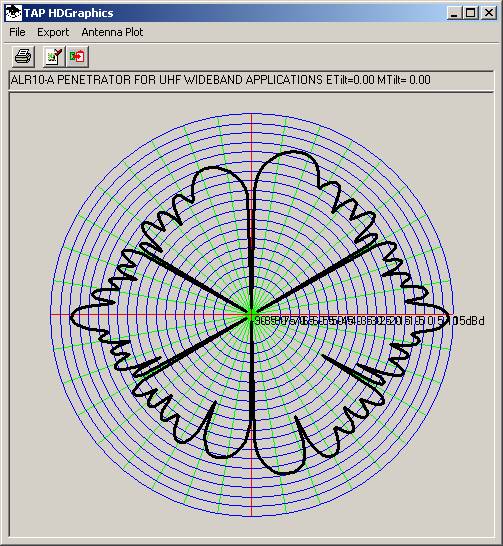The width and height of the screenshot is (503, 546).
Task: Maximize the TAP HDGraphics window
Action: pos(470,13)
